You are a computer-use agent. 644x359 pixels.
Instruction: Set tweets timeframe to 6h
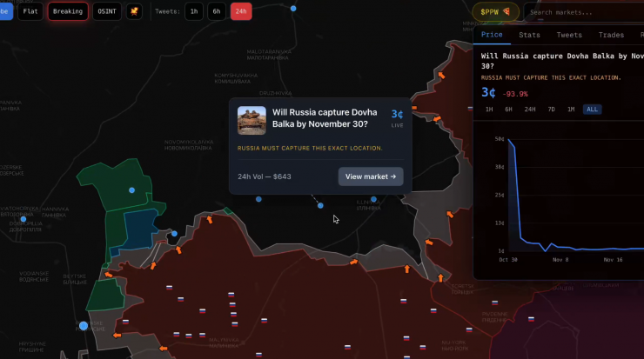(x=217, y=11)
